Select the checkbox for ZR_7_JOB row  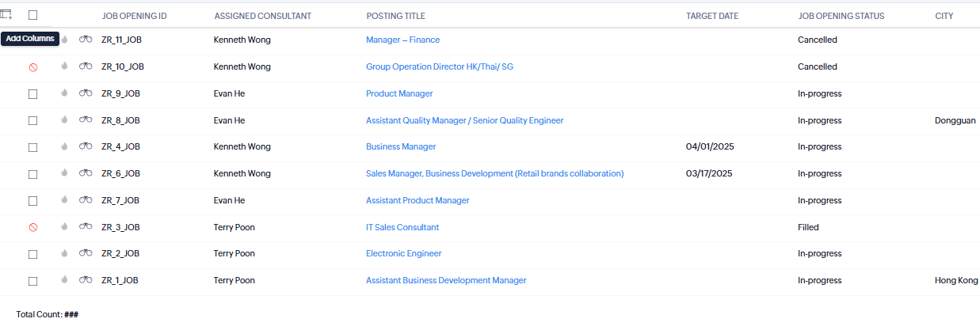(x=33, y=201)
